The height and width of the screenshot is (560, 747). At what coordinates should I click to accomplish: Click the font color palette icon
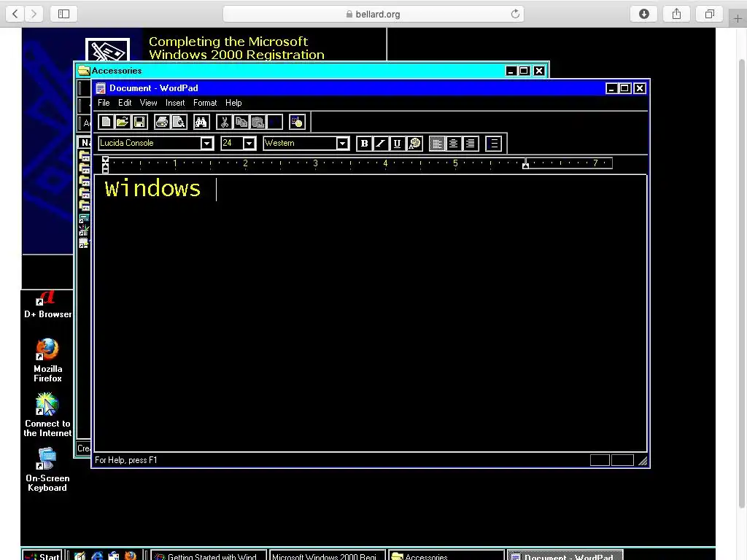click(414, 144)
